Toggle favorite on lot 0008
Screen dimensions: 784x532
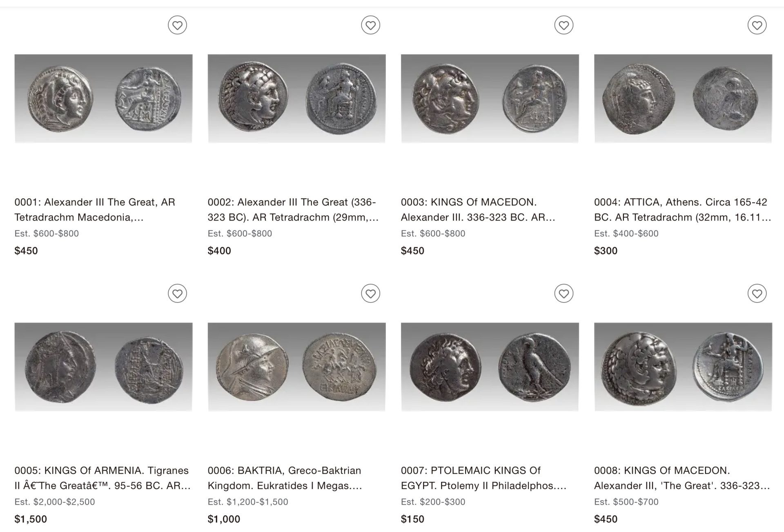click(757, 294)
